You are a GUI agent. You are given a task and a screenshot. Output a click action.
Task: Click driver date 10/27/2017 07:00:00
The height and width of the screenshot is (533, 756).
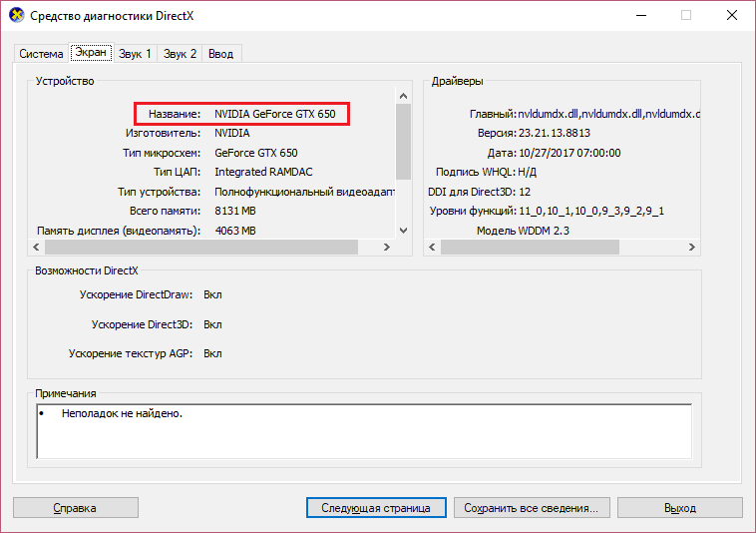click(x=569, y=153)
